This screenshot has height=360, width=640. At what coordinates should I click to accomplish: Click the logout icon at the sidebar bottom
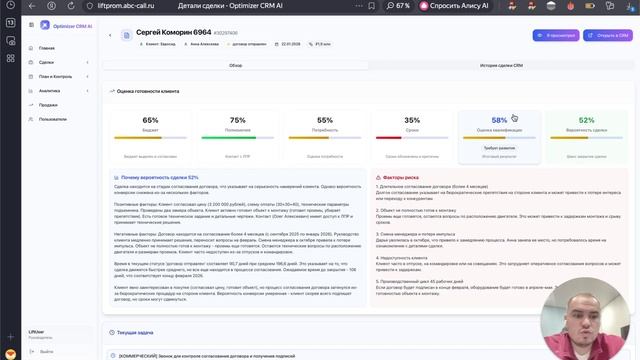(32, 351)
